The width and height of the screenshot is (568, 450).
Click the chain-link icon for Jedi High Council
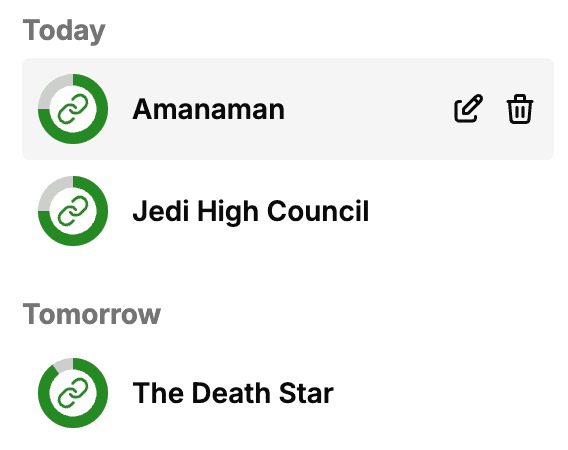click(73, 211)
